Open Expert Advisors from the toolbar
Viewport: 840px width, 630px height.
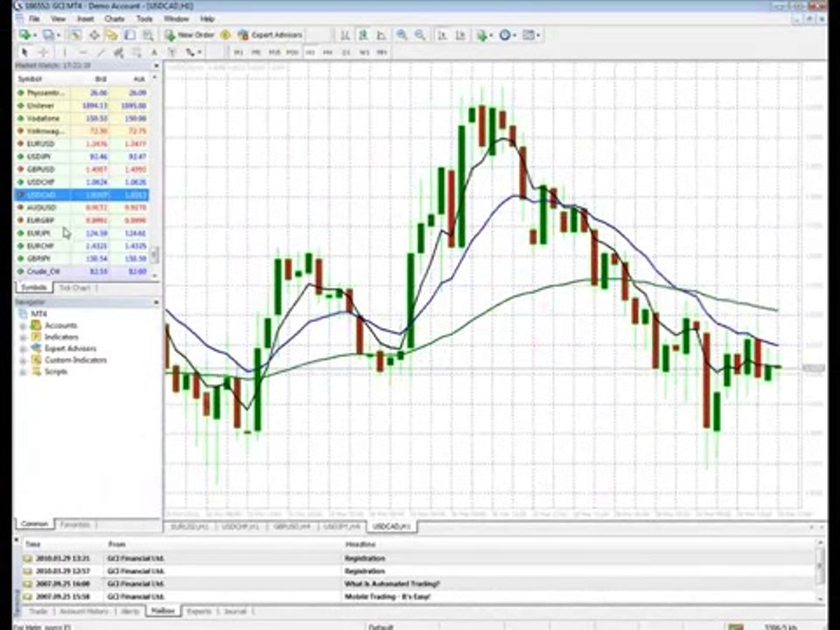pyautogui.click(x=269, y=35)
